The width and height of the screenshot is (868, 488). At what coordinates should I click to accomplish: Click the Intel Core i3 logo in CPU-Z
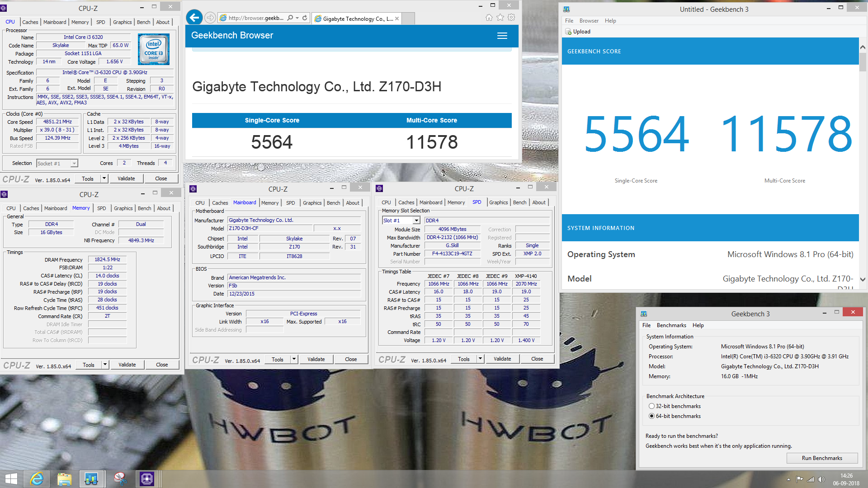[154, 49]
